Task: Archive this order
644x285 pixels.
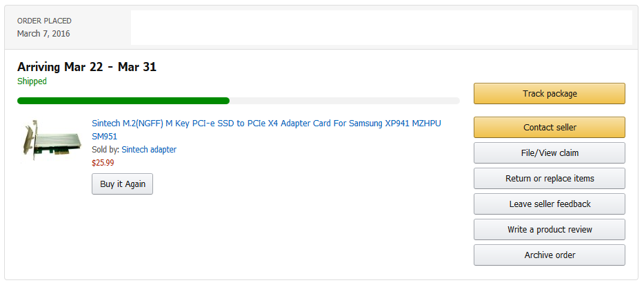Action: tap(549, 255)
